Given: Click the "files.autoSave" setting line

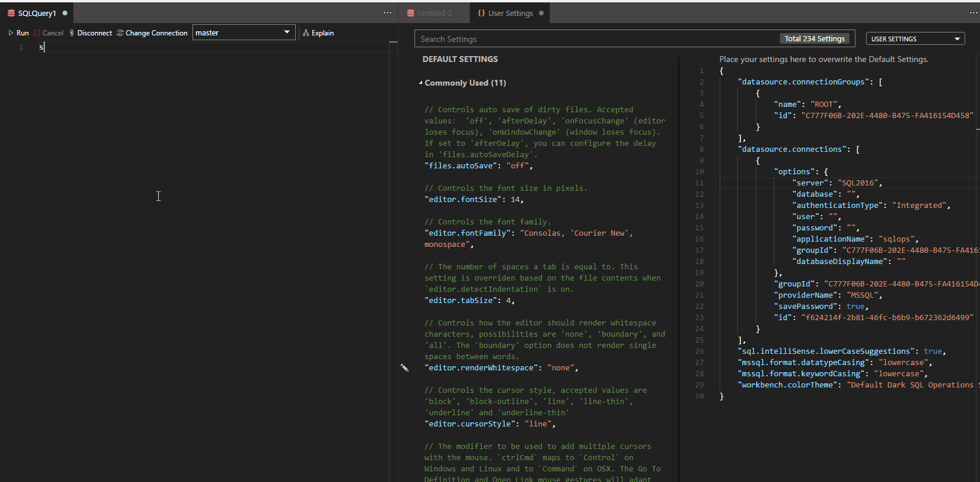Looking at the screenshot, I should pyautogui.click(x=479, y=166).
